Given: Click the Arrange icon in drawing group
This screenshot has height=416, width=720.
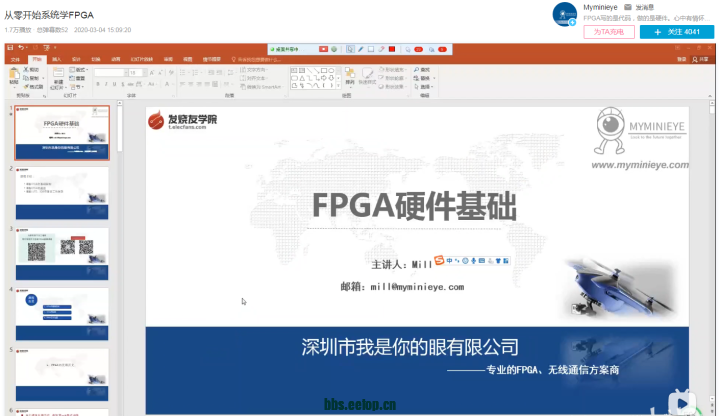Looking at the screenshot, I should (x=350, y=75).
